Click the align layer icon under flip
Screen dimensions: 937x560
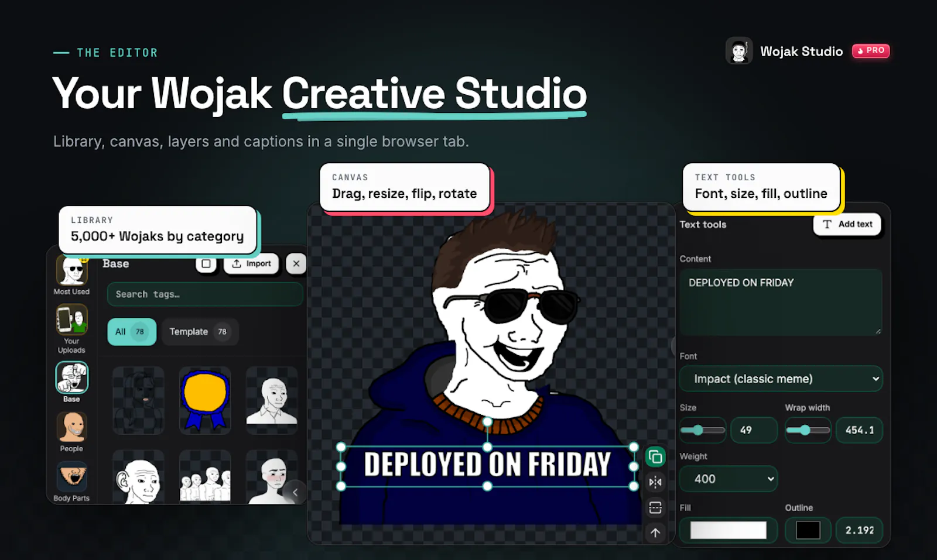[x=655, y=507]
